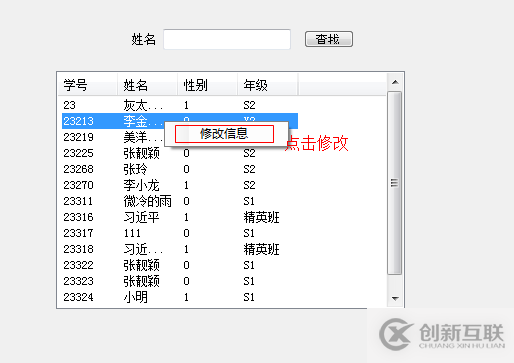Click 精英班 in row 23316
This screenshot has height=363, width=514.
coord(261,217)
